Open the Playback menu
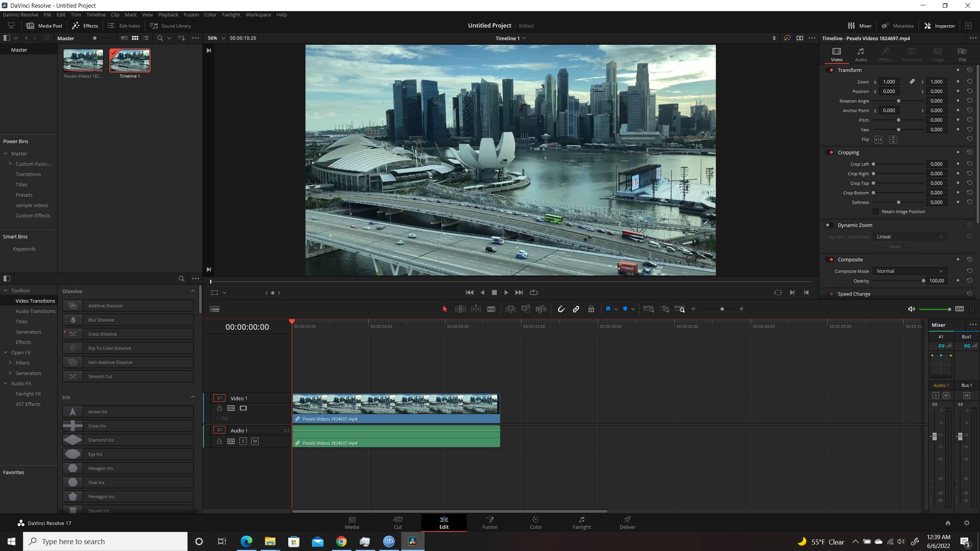 168,15
